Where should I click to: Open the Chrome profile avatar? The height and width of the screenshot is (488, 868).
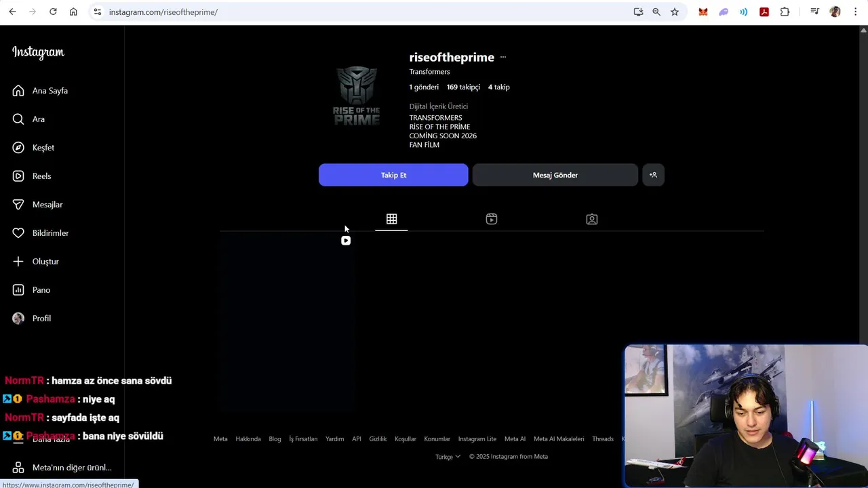pos(835,12)
